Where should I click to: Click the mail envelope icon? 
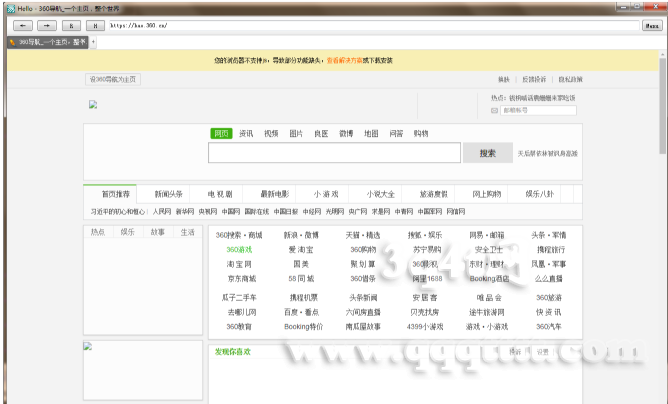[x=494, y=110]
